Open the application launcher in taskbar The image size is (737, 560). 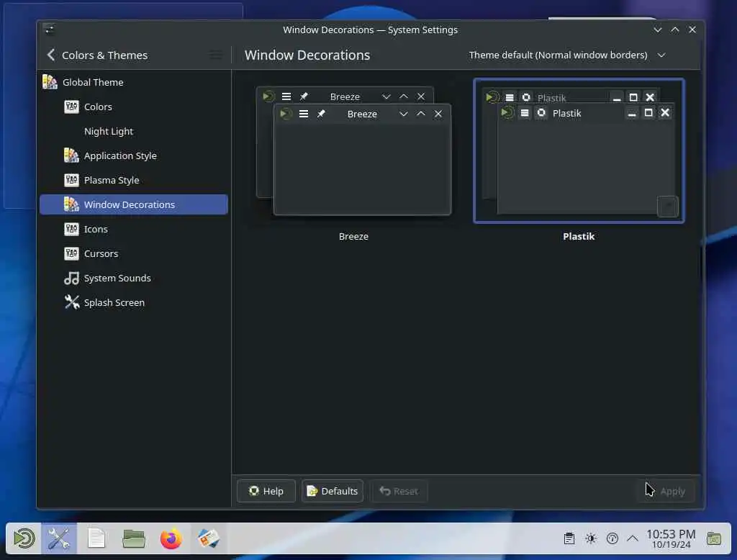pyautogui.click(x=24, y=538)
